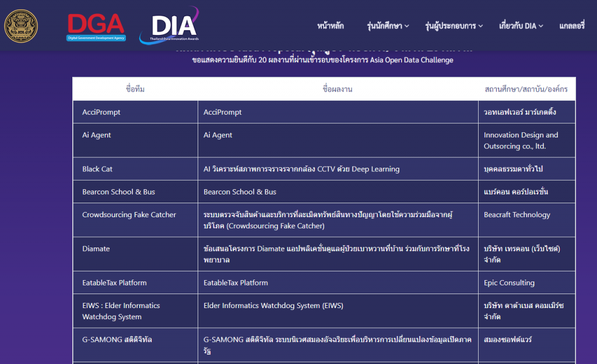Click the สถานศึกษา/สถาบัน/องค์กร column header
597x364 pixels.
526,89
